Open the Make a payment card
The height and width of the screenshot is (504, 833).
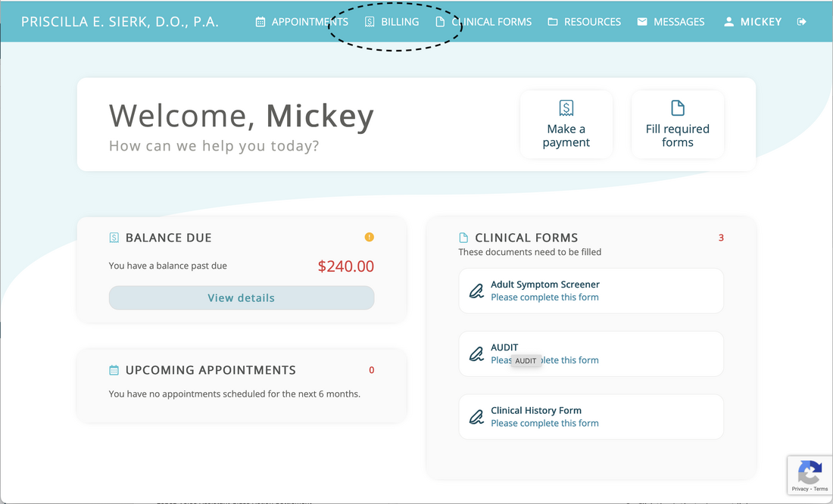[566, 124]
